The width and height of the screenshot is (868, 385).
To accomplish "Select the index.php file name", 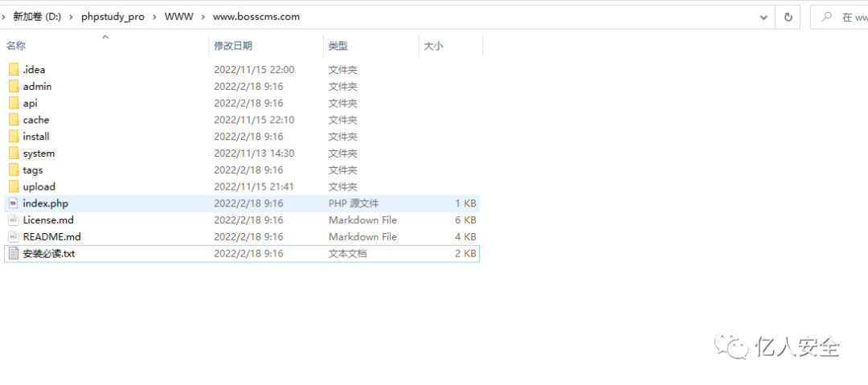I will coord(45,203).
